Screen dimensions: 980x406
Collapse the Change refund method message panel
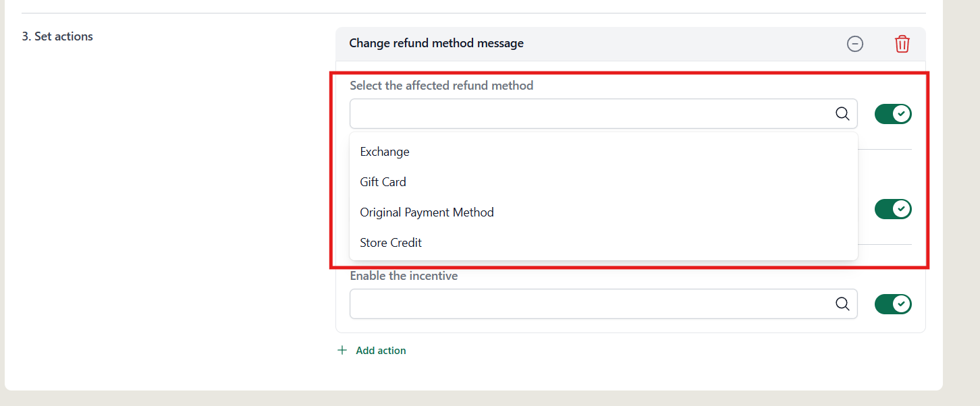pos(855,44)
